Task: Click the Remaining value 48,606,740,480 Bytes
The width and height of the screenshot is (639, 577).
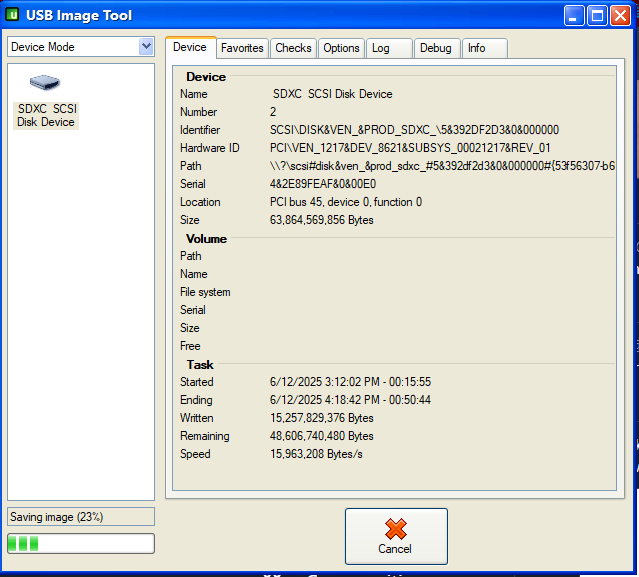Action: pos(322,436)
